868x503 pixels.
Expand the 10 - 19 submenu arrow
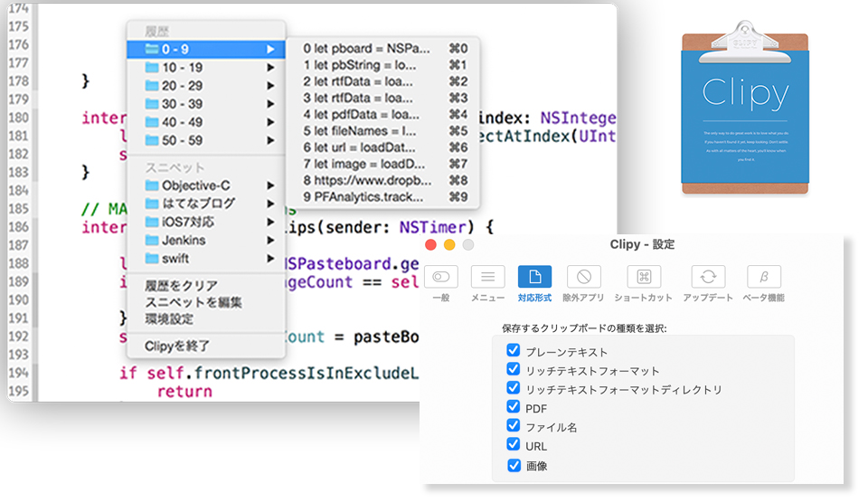[x=270, y=68]
